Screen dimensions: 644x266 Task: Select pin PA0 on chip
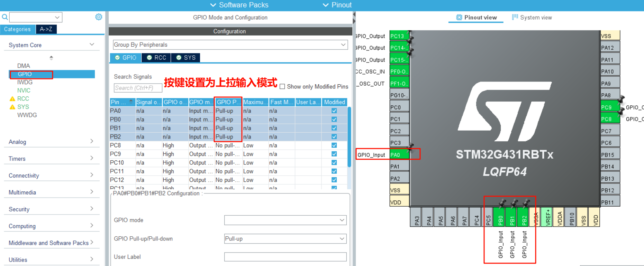(399, 155)
